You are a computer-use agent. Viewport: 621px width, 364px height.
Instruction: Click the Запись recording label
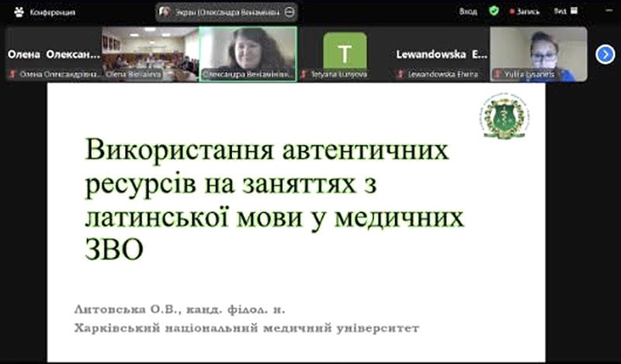click(x=531, y=12)
